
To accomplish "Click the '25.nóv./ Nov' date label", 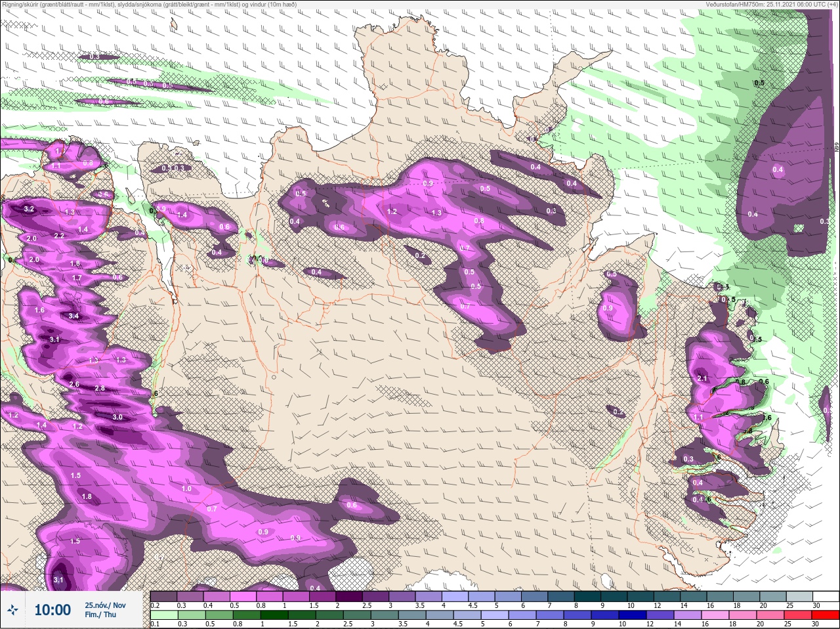I will coord(105,605).
